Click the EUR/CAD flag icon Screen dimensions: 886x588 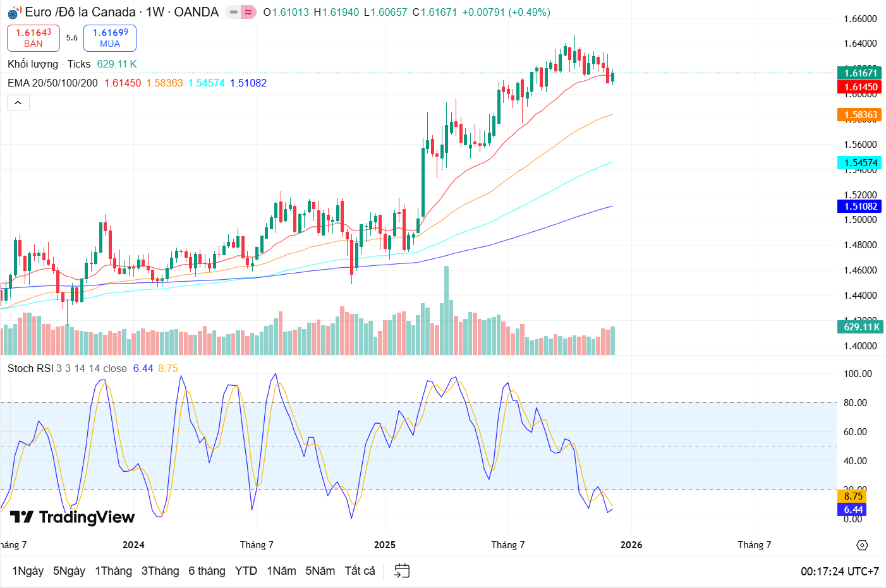tap(14, 12)
